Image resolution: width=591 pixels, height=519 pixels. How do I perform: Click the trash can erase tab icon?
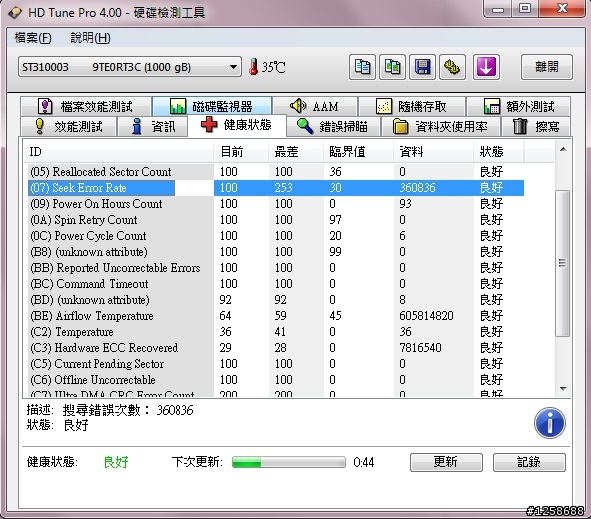tap(520, 126)
